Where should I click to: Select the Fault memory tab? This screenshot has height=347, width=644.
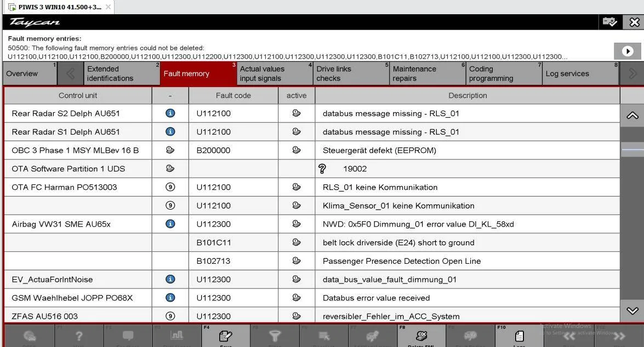(198, 74)
